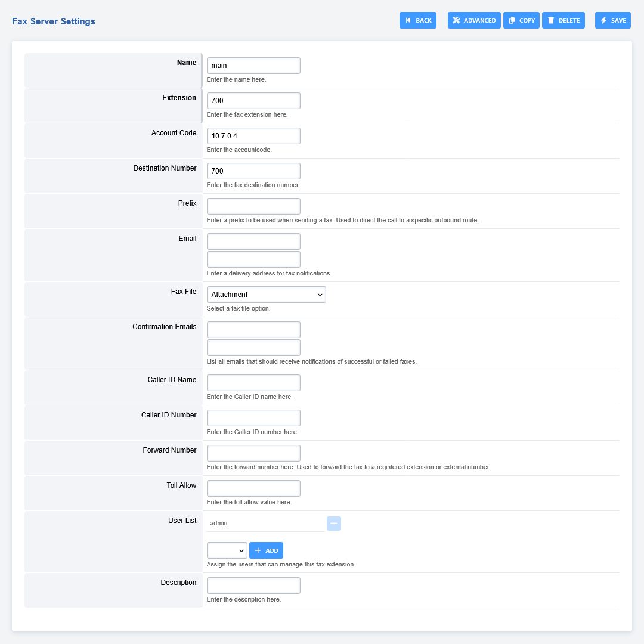Click the Forward Number field

(253, 453)
